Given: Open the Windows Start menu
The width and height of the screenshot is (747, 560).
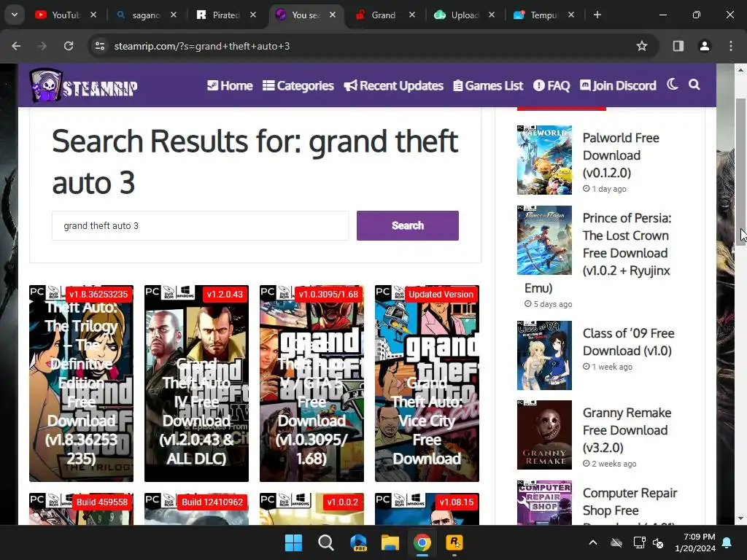Looking at the screenshot, I should (293, 542).
